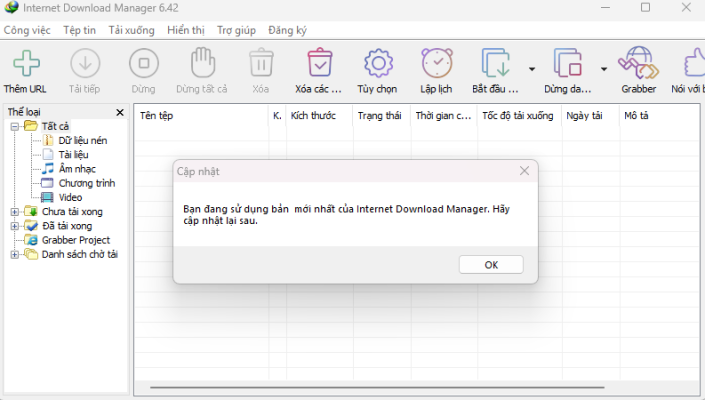The width and height of the screenshot is (705, 400).
Task: Open the Tệp tin menu
Action: (x=80, y=30)
